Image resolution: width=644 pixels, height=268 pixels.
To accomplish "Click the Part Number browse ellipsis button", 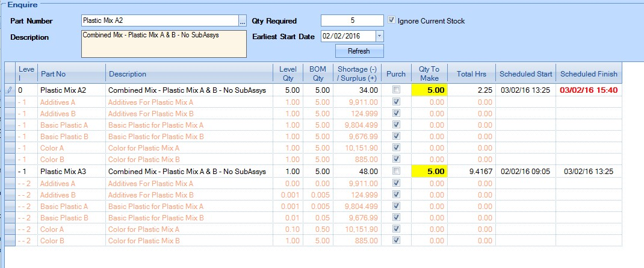I will pos(243,22).
